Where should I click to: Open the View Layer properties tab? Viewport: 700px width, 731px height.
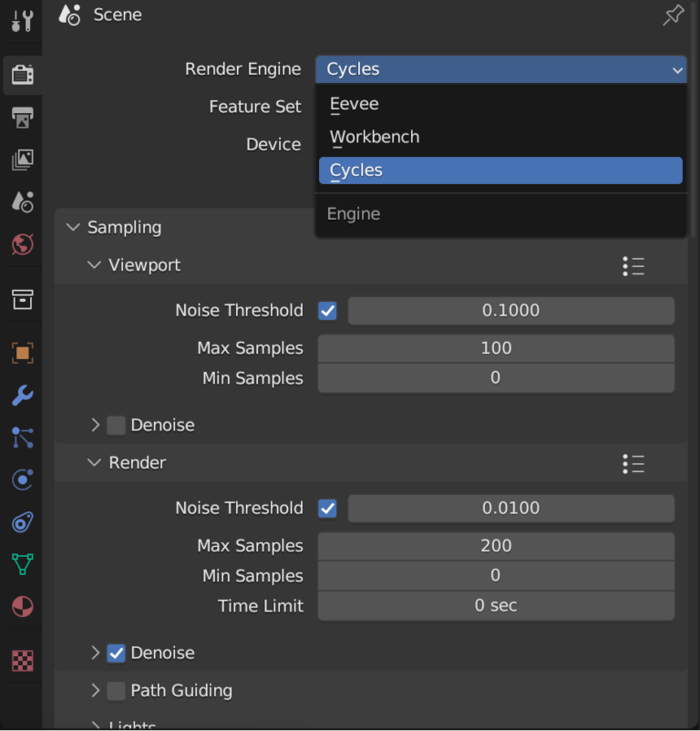coord(22,160)
